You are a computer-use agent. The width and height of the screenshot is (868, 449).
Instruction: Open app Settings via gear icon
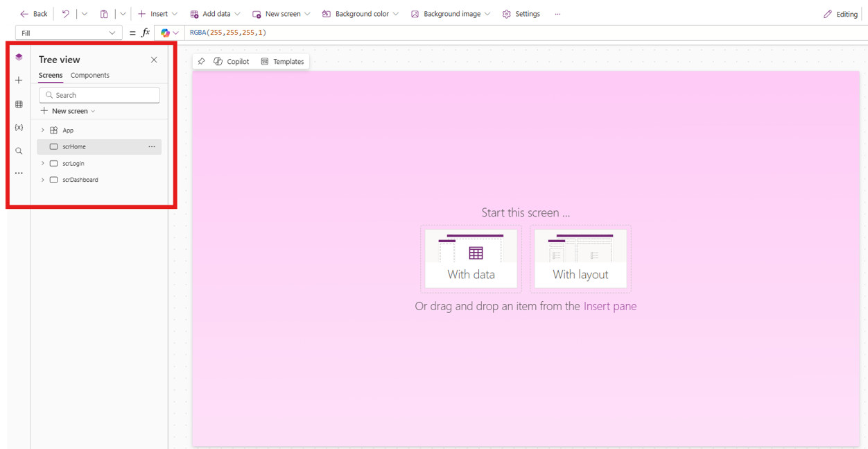point(505,13)
